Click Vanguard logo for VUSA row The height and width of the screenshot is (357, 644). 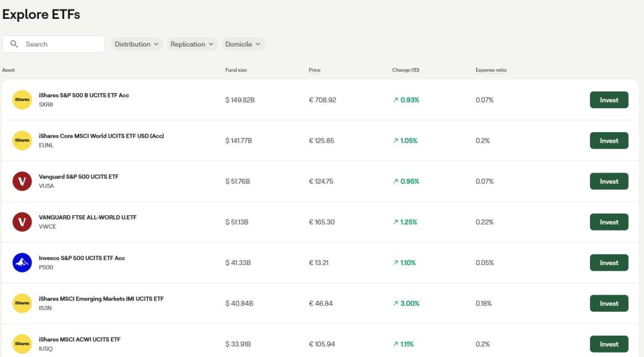[22, 181]
